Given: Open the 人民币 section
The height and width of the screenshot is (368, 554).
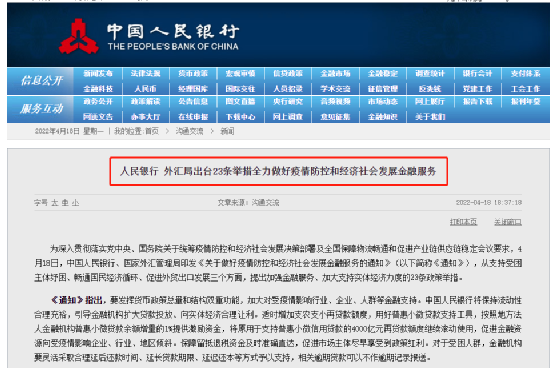Looking at the screenshot, I should (145, 89).
